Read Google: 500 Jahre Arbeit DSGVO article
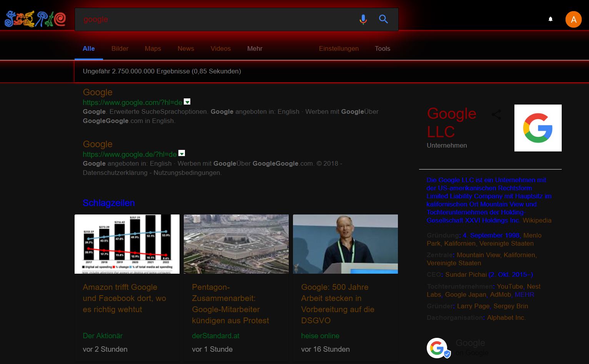Image resolution: width=589 pixels, height=364 pixels. click(x=338, y=304)
